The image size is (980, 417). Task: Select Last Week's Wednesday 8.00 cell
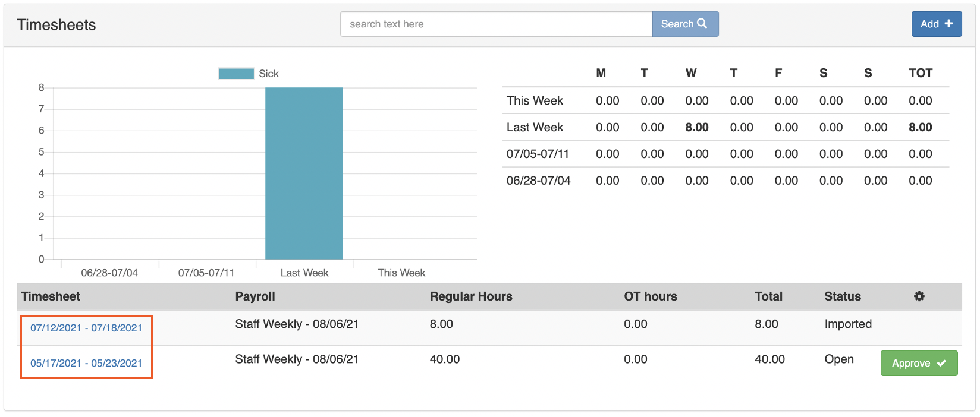tap(696, 127)
